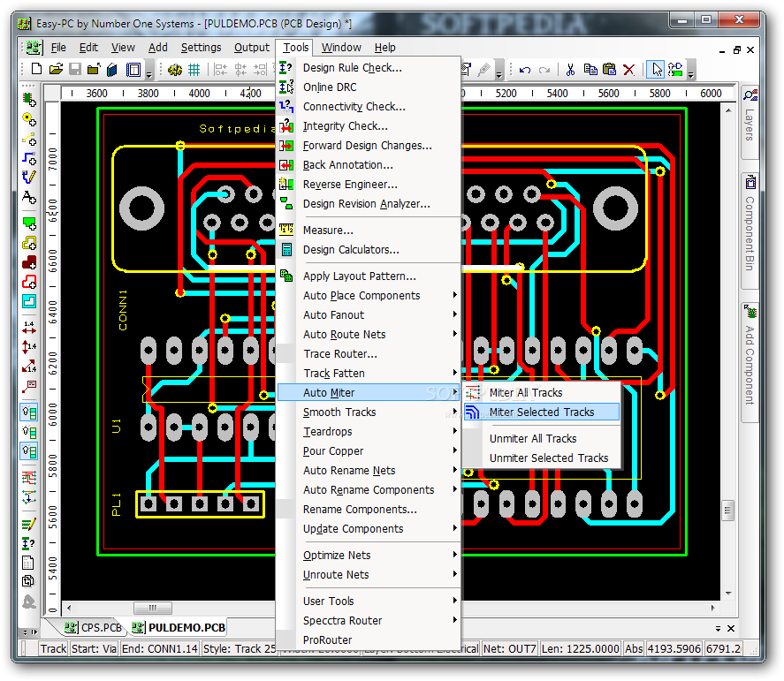This screenshot has width=784, height=681.
Task: Click the Back Annotation menu icon
Action: [x=286, y=165]
